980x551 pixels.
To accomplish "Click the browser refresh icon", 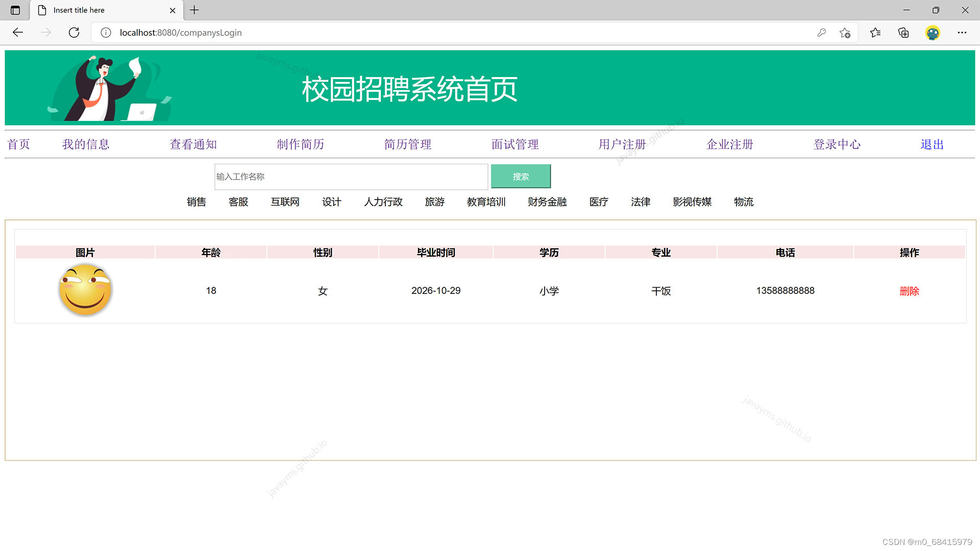I will pyautogui.click(x=73, y=32).
